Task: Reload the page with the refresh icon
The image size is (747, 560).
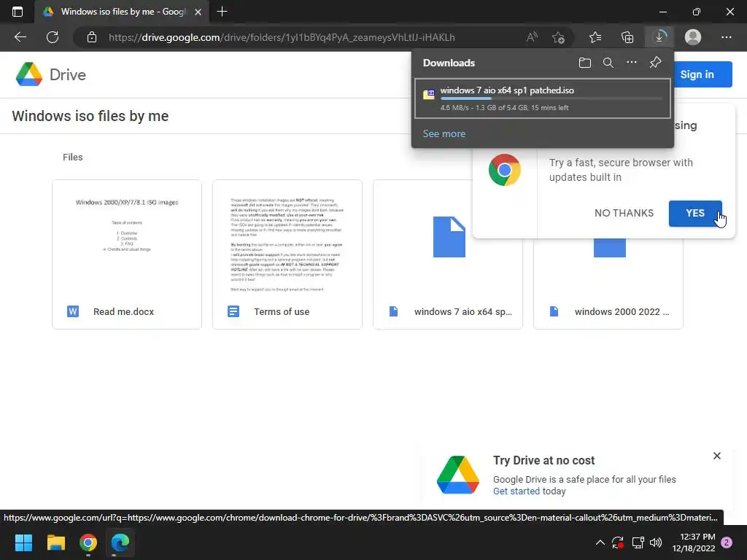Action: click(53, 37)
